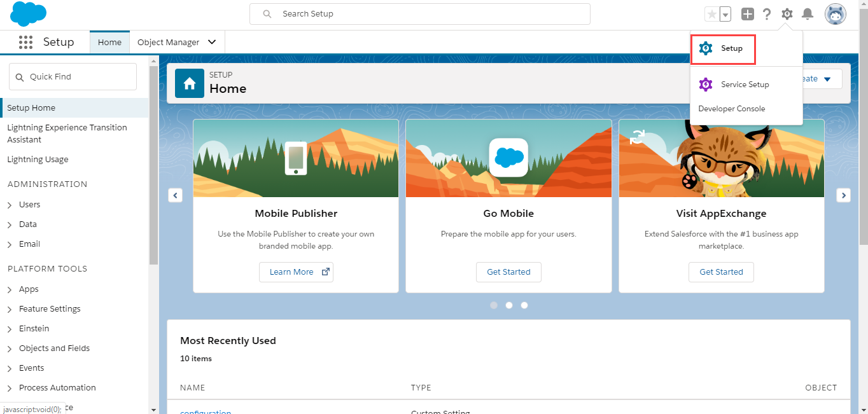868x414 pixels.
Task: Show the previous carousel card
Action: pos(176,195)
